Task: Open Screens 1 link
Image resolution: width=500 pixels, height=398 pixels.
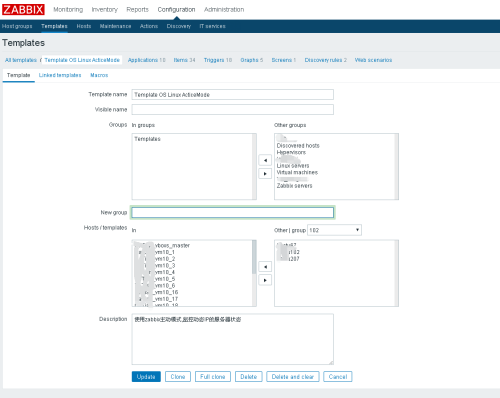Action: (284, 60)
